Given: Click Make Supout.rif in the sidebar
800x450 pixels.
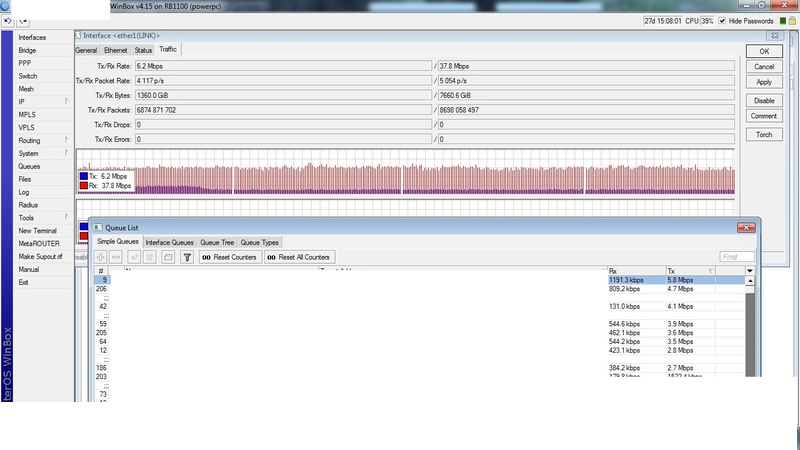Looking at the screenshot, I should pyautogui.click(x=40, y=256).
